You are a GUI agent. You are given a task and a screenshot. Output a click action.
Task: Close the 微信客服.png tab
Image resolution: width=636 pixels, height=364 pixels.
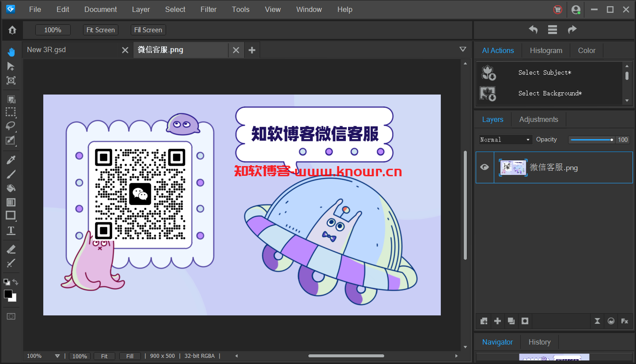click(236, 50)
